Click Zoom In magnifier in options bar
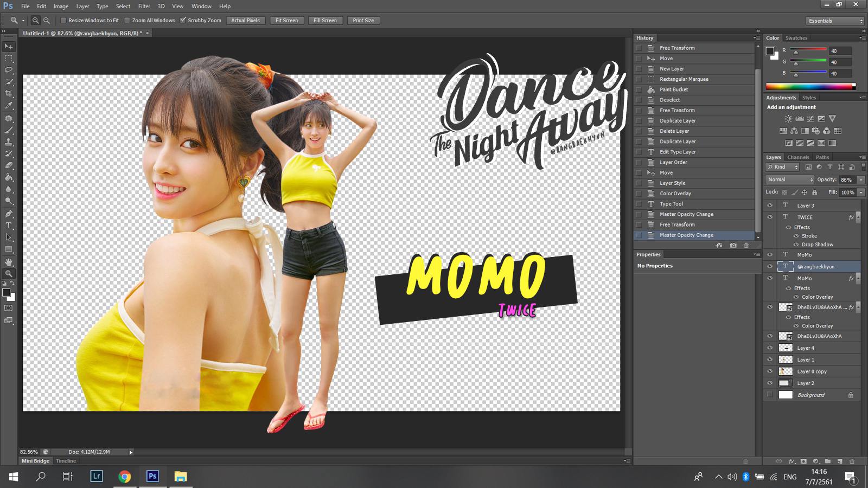Viewport: 868px width, 488px height. pos(35,21)
